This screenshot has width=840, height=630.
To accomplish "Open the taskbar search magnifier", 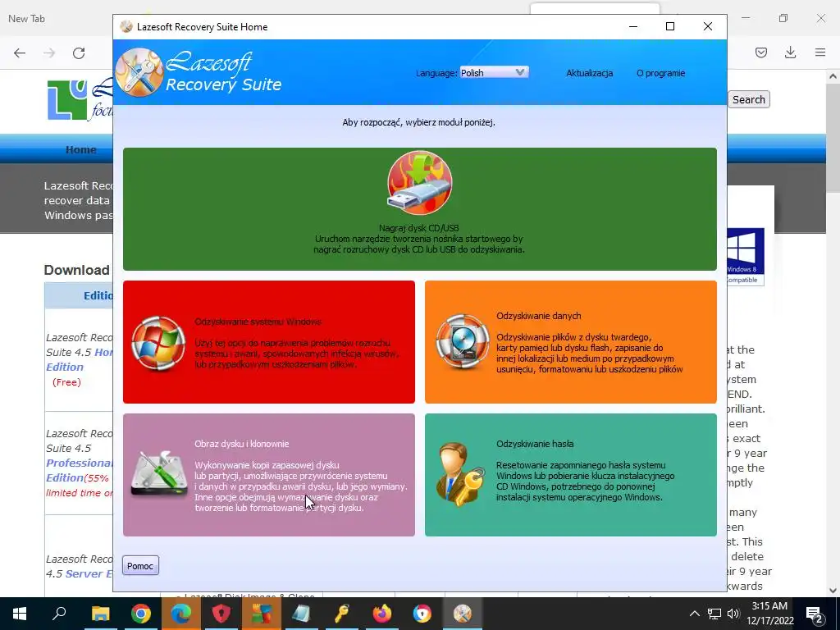I will click(59, 614).
